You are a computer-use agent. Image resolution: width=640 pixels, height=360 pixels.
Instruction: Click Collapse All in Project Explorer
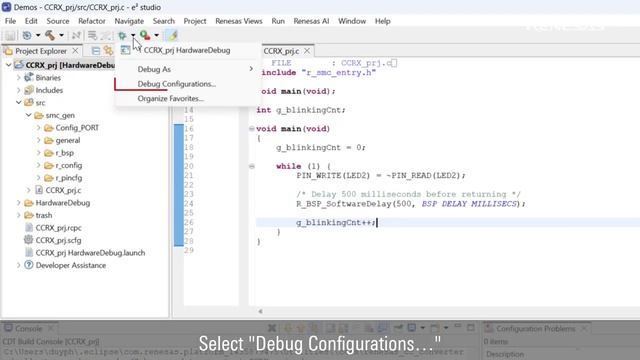click(x=96, y=51)
